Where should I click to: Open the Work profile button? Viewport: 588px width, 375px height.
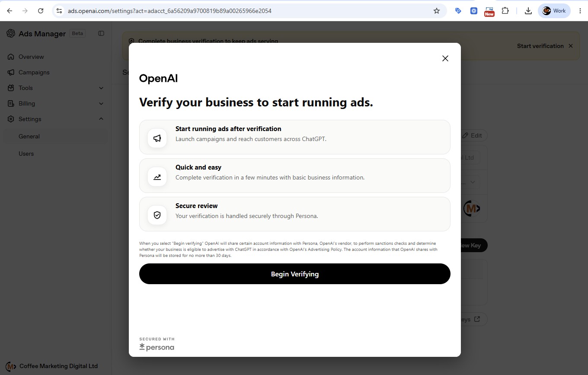[554, 11]
